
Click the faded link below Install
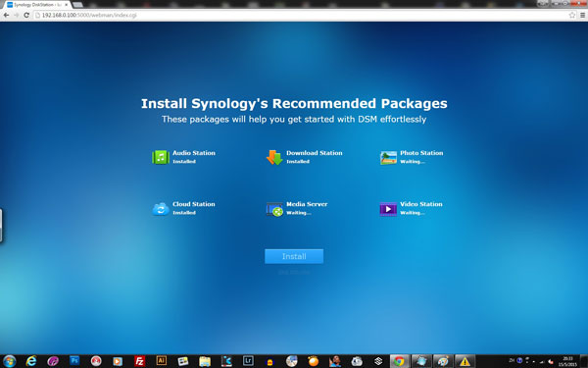point(294,272)
